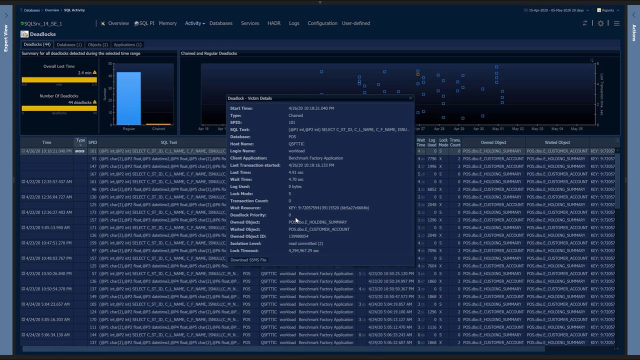Click the SQL Activity breadcrumb
Viewport: 640px width, 360px height.
pyautogui.click(x=74, y=10)
